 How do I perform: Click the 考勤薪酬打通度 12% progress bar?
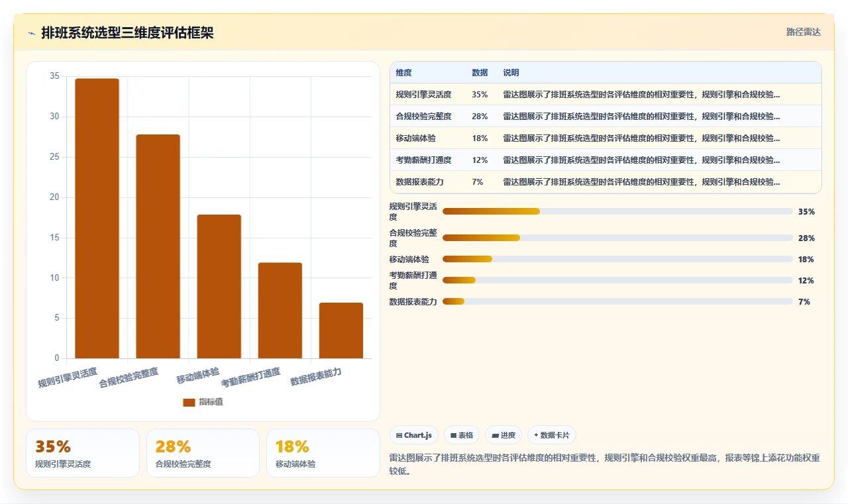coord(617,280)
